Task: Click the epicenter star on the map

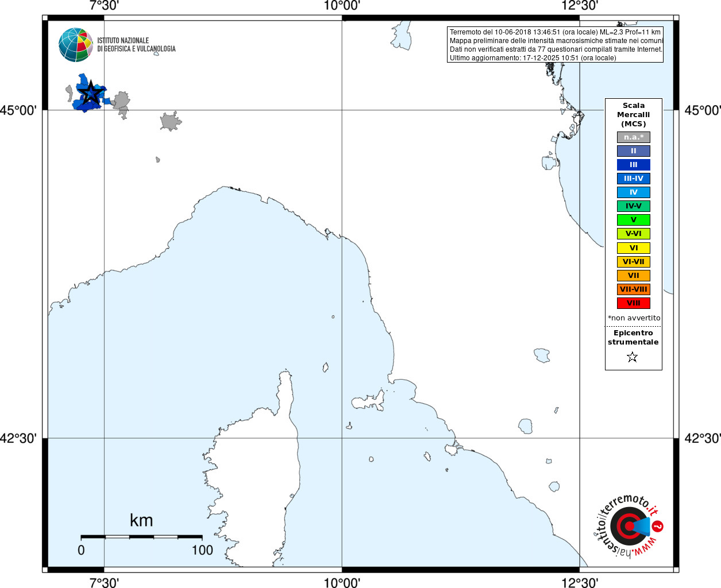Action: 90,92
